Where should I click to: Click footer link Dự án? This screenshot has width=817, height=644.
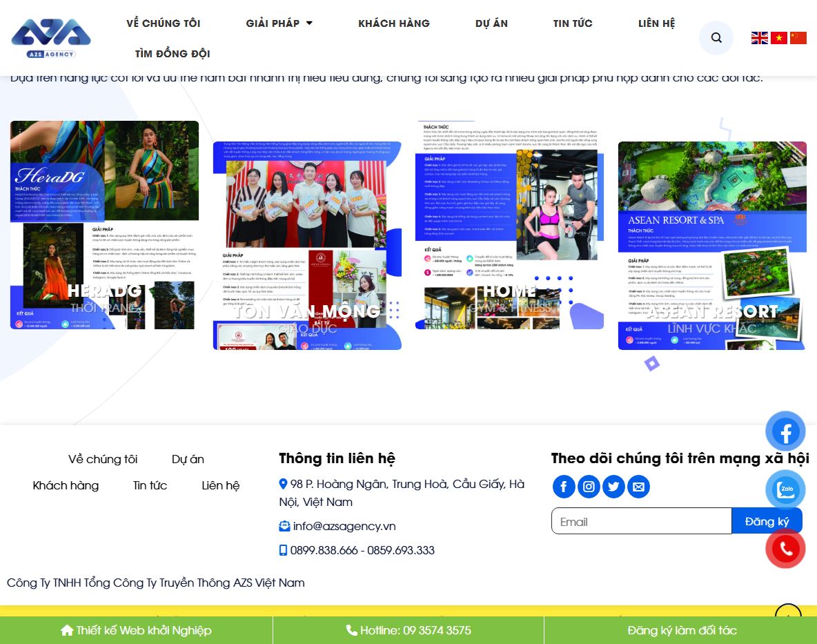coord(188,459)
